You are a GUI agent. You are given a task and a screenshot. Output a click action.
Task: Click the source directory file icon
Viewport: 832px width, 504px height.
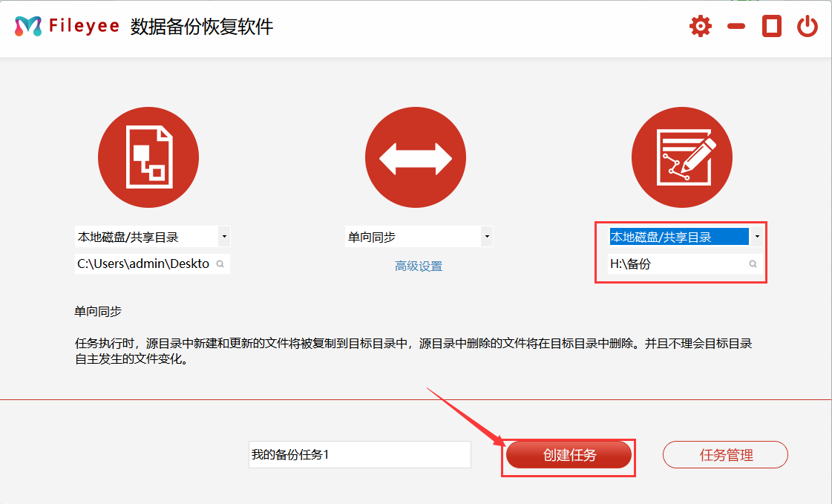point(148,157)
